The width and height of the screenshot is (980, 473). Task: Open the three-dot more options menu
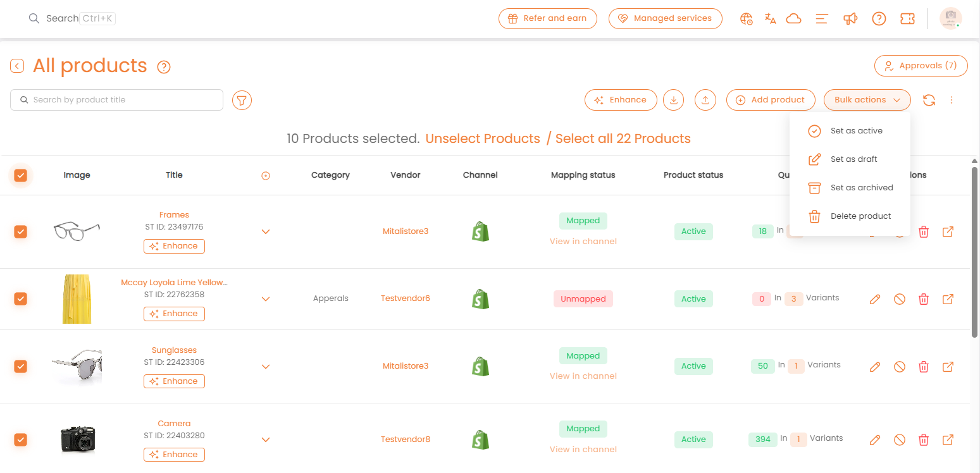coord(952,100)
